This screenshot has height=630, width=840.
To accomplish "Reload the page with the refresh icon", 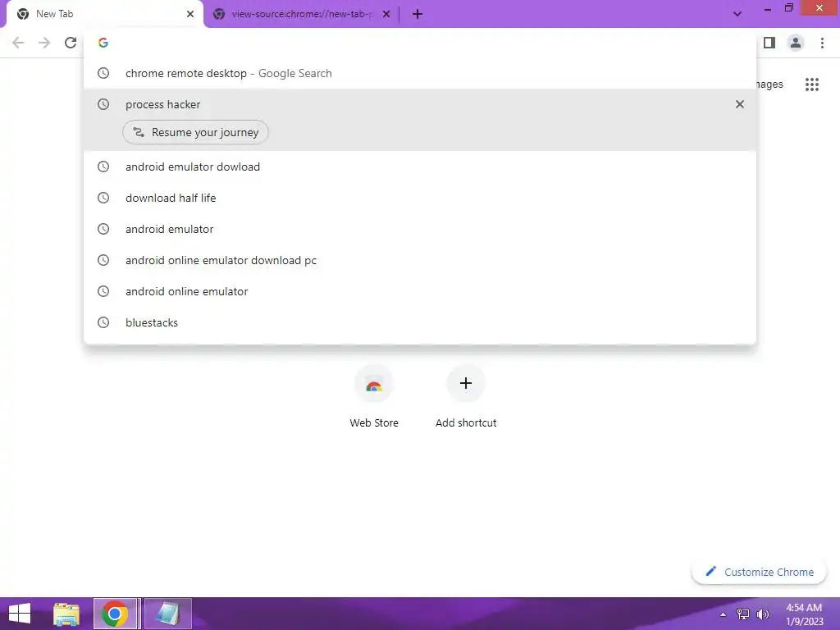I will coord(71,43).
